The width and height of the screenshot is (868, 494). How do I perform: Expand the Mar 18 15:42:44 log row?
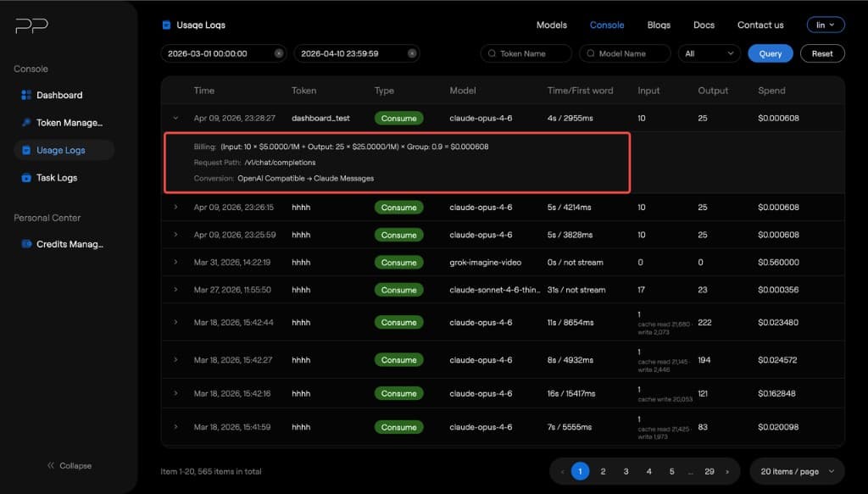pos(175,322)
